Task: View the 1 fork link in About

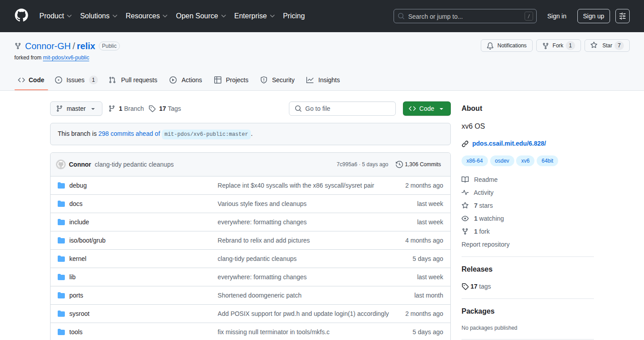Action: click(476, 231)
